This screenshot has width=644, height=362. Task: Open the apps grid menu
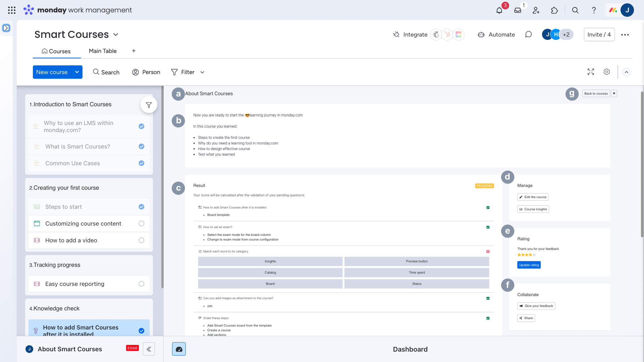click(12, 10)
